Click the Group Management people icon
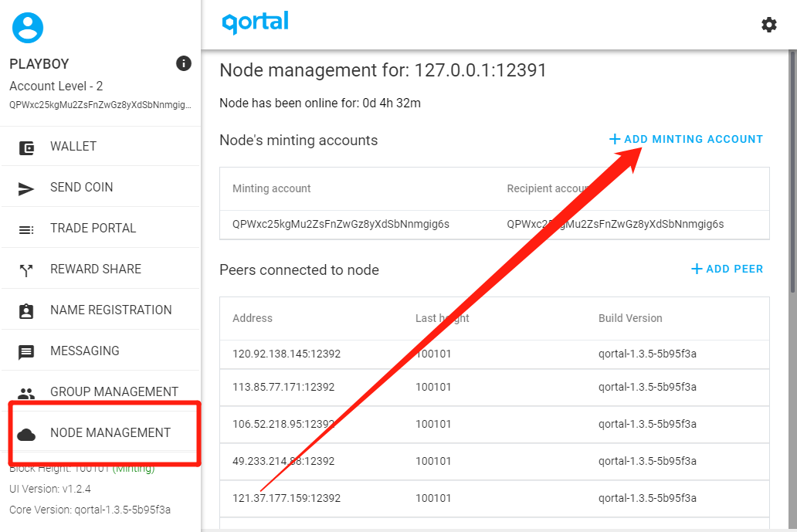The width and height of the screenshot is (797, 532). (x=26, y=393)
